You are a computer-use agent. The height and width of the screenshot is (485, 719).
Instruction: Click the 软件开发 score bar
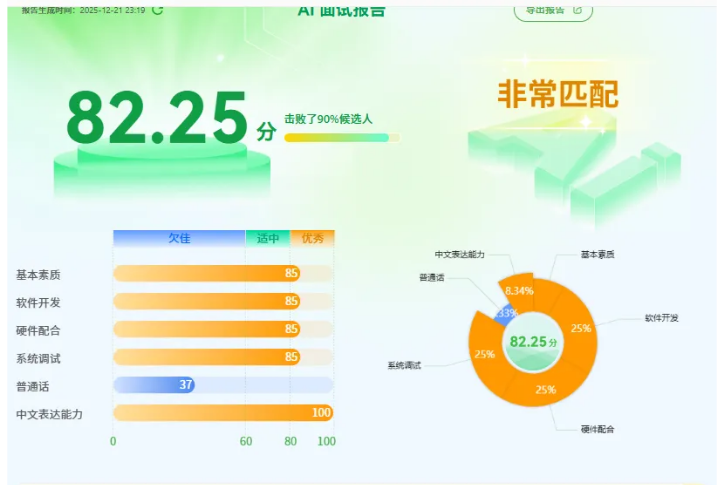206,301
